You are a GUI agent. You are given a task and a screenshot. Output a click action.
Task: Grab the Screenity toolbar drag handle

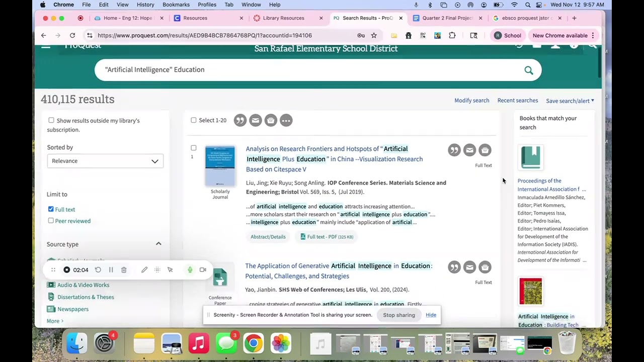pyautogui.click(x=53, y=270)
